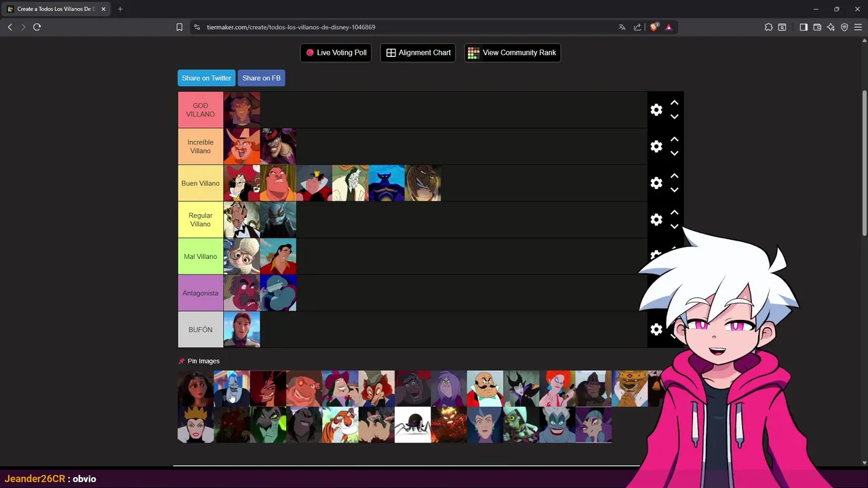Open the browser extensions puzzle icon
Viewport: 868px width, 488px height.
(768, 27)
